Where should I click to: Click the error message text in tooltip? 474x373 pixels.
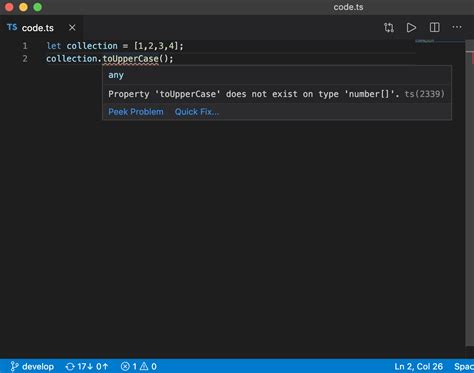(x=254, y=94)
